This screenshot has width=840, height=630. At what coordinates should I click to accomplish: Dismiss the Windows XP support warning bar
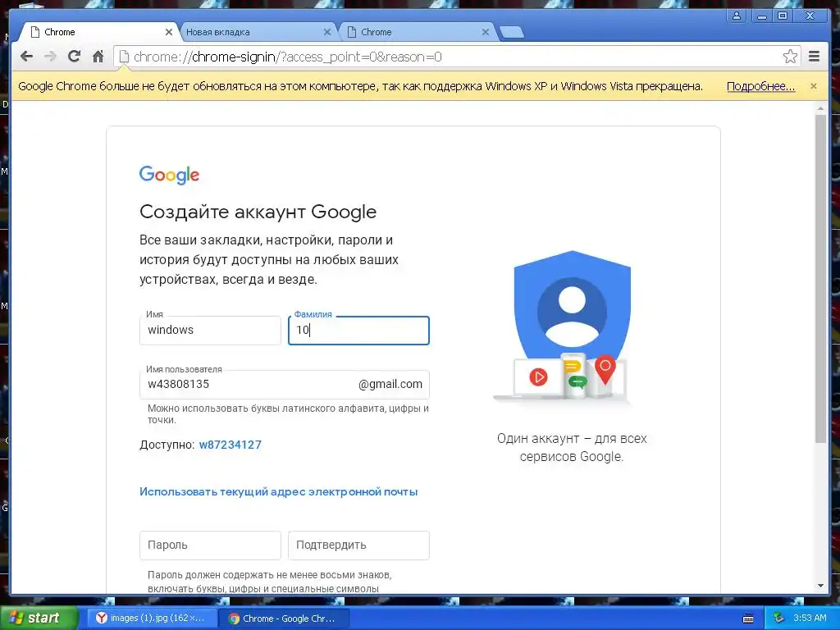(x=813, y=86)
